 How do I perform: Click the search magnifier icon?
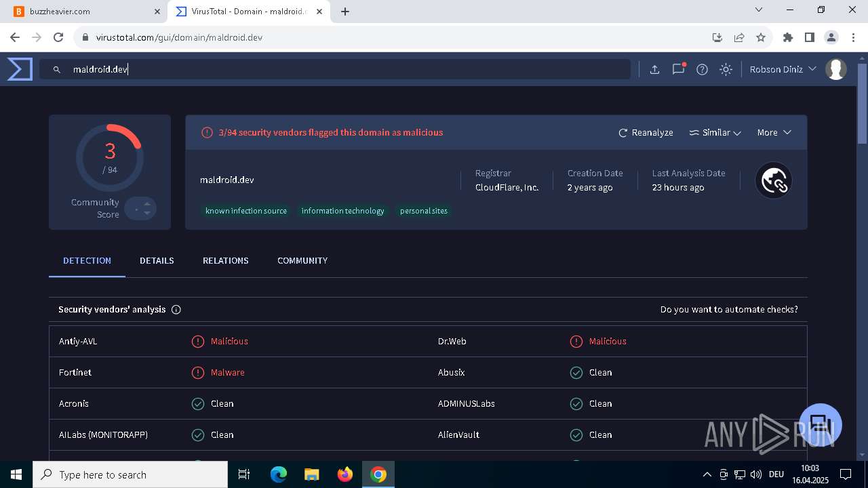[57, 69]
